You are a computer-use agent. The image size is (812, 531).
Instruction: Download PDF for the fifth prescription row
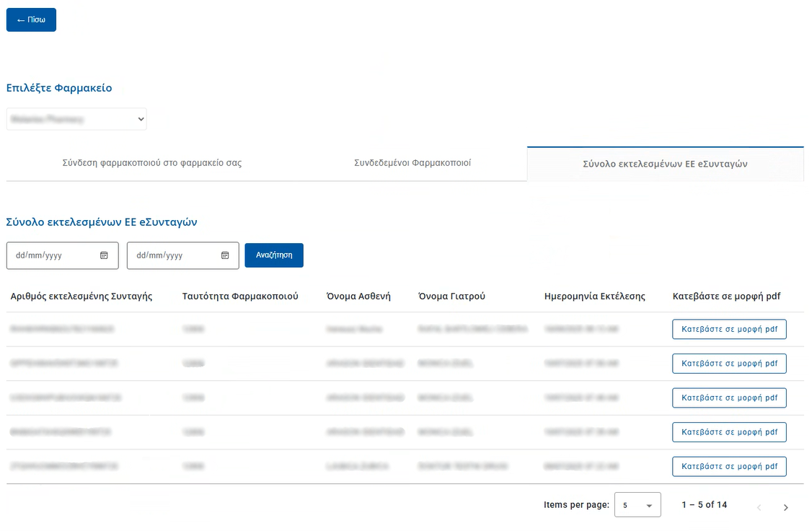click(729, 466)
